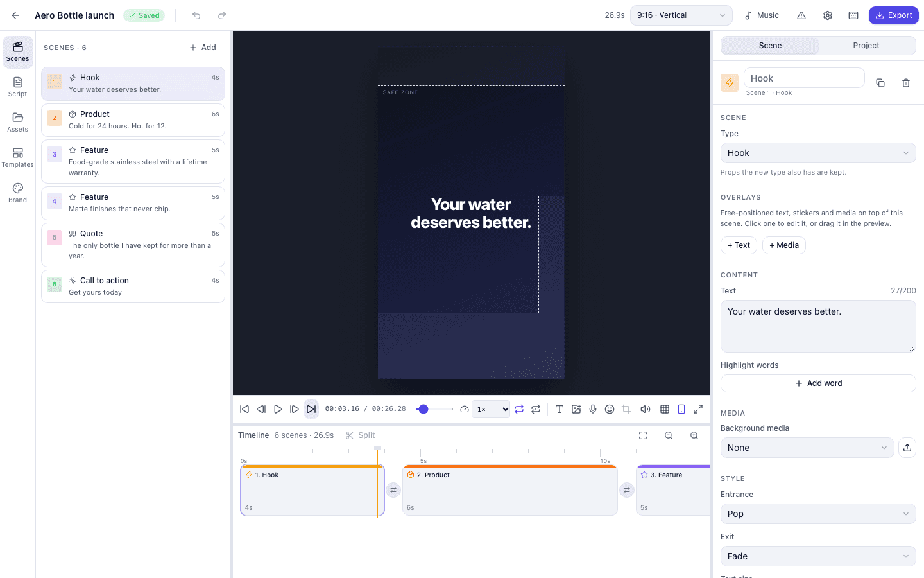
Task: Click Add word for highlight words
Action: (818, 383)
